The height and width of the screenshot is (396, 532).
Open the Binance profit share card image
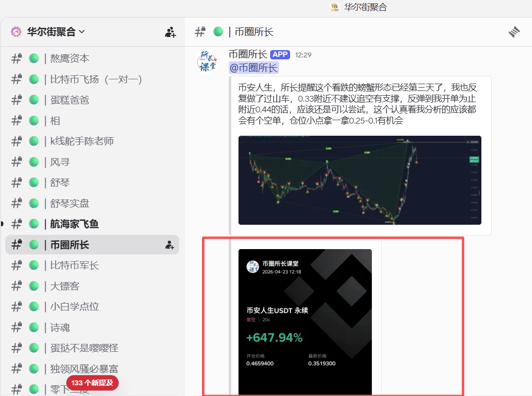[x=305, y=322]
